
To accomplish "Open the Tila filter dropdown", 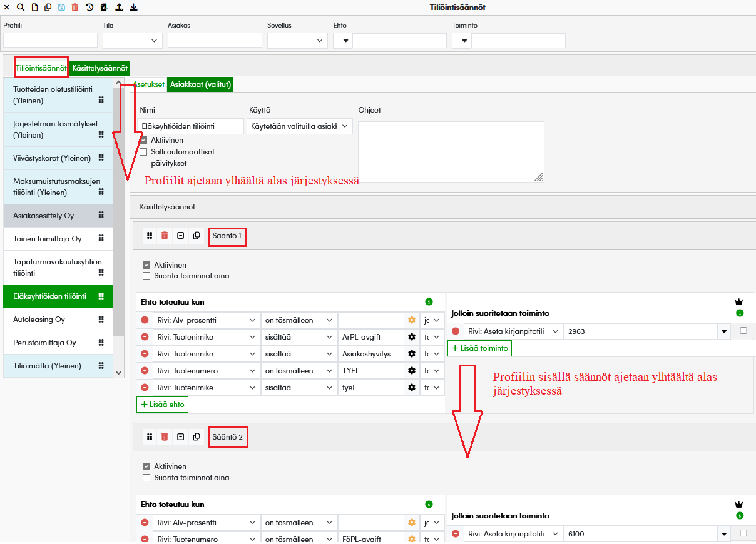I will pos(132,41).
